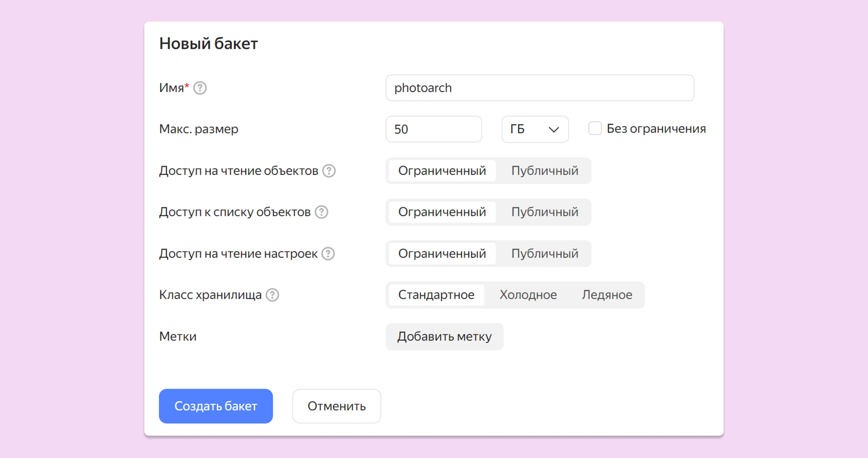Choose Ледяное storage class
The height and width of the screenshot is (458, 868).
click(x=607, y=295)
